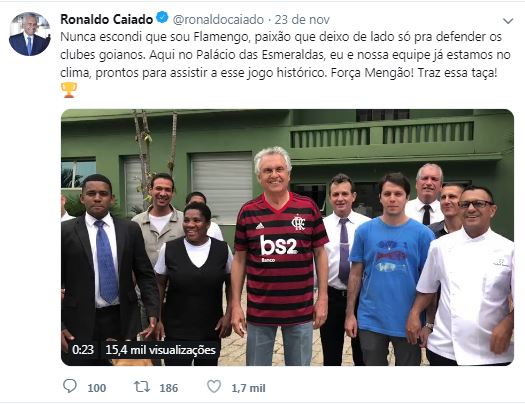Click the reply speech bubble icon

pyautogui.click(x=70, y=386)
